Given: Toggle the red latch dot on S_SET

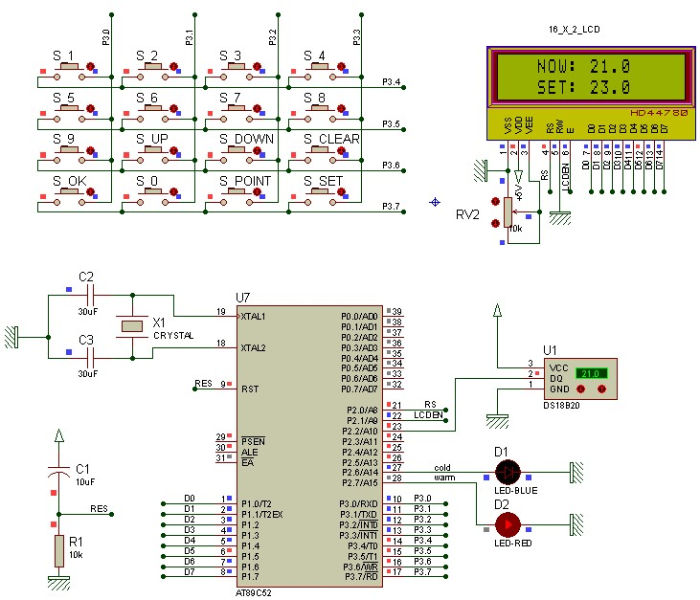Looking at the screenshot, I should (342, 191).
